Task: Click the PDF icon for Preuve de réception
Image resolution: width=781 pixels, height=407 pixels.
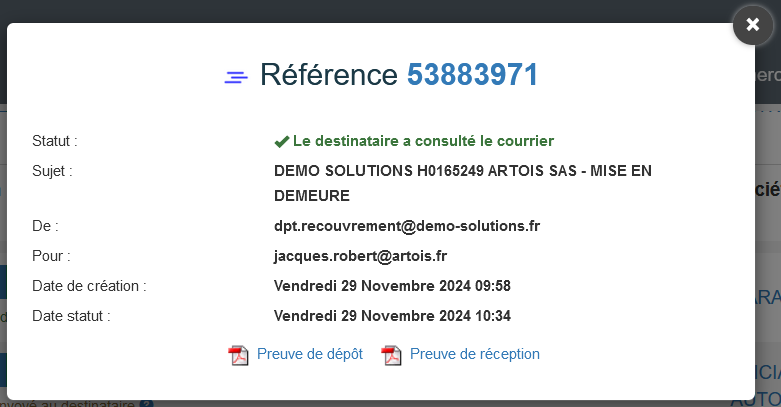Action: click(391, 355)
